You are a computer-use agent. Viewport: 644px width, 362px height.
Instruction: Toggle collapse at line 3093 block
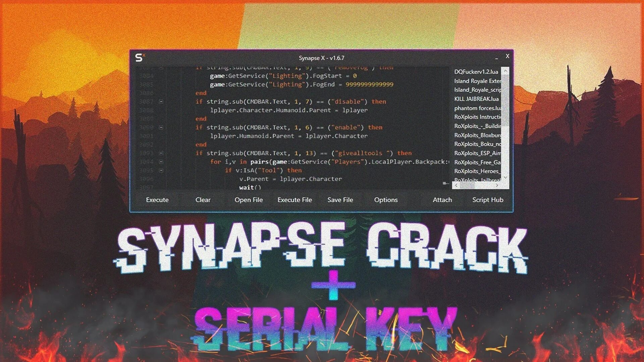(161, 153)
